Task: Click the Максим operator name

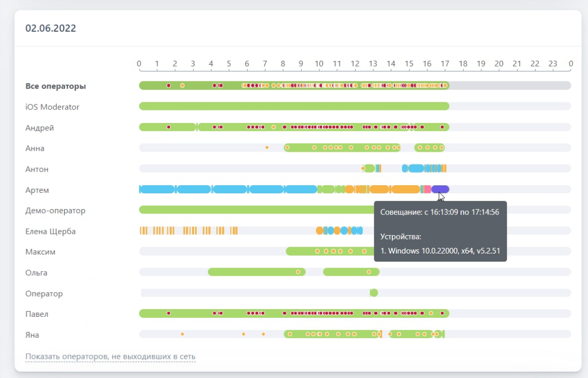Action: 40,252
